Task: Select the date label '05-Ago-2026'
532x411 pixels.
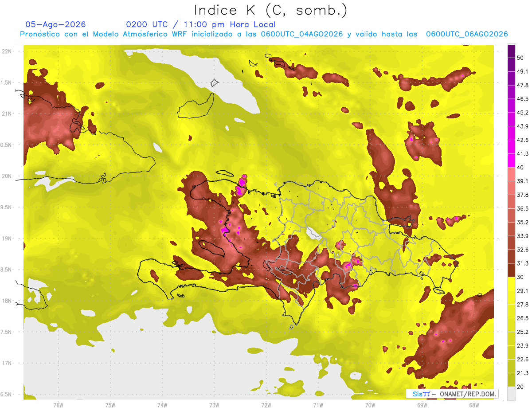Action: [x=56, y=24]
